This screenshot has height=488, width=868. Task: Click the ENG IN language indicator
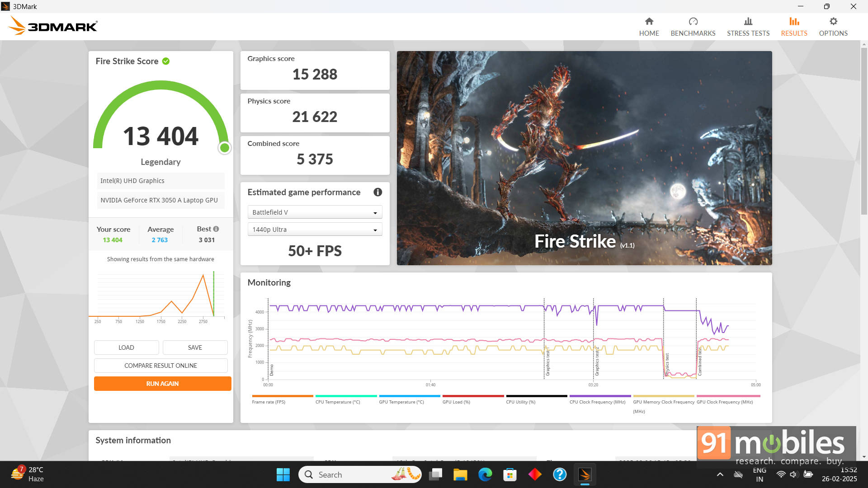click(x=759, y=474)
